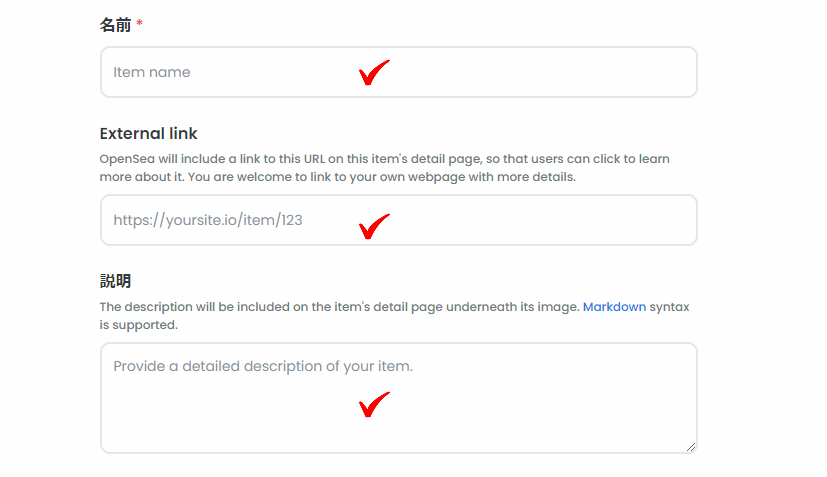The width and height of the screenshot is (827, 477).
Task: Click the red checkmark in External link field
Action: pyautogui.click(x=374, y=226)
